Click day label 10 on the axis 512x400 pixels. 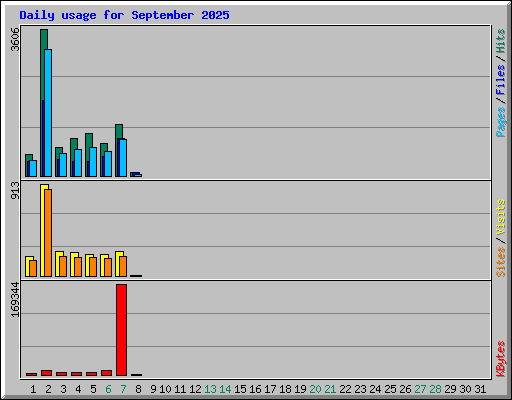click(165, 389)
